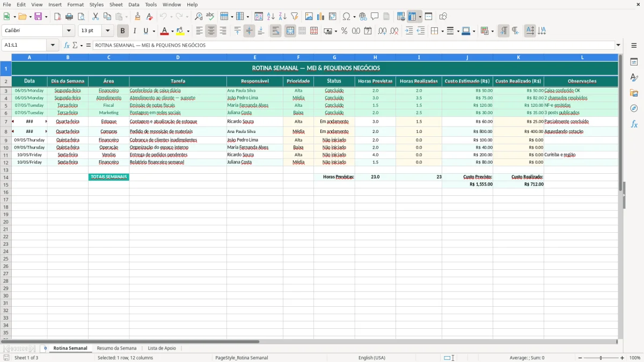Image resolution: width=644 pixels, height=362 pixels.
Task: Click zoom in plus button
Action: coord(623,358)
